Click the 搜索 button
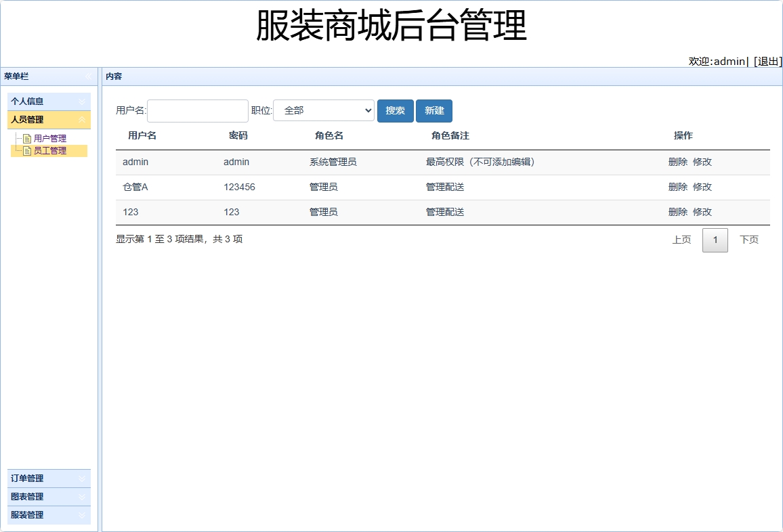The width and height of the screenshot is (783, 532). 395,110
